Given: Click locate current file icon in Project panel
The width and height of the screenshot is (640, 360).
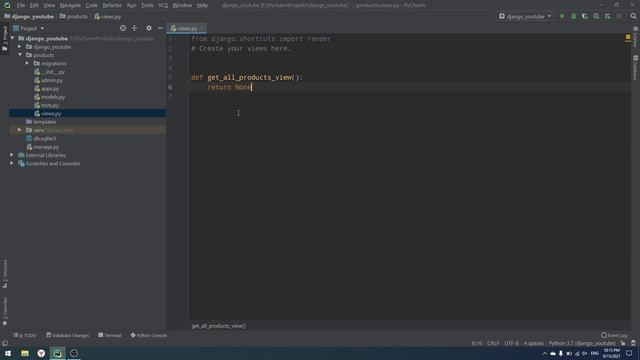Looking at the screenshot, I should point(123,28).
